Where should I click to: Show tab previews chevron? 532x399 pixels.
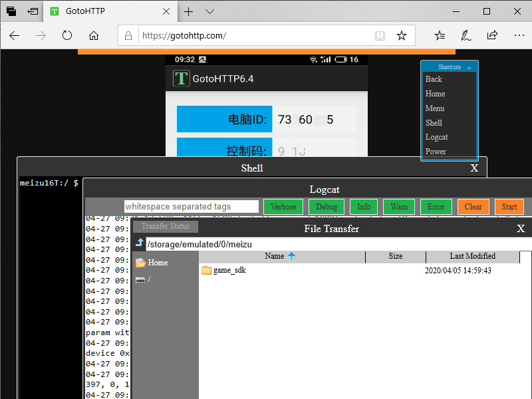(209, 11)
